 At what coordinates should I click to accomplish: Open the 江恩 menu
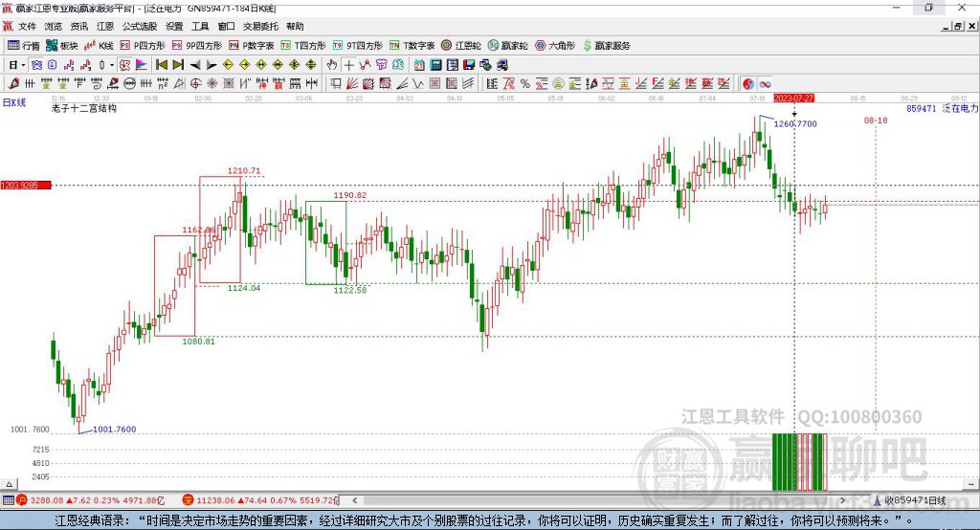105,26
